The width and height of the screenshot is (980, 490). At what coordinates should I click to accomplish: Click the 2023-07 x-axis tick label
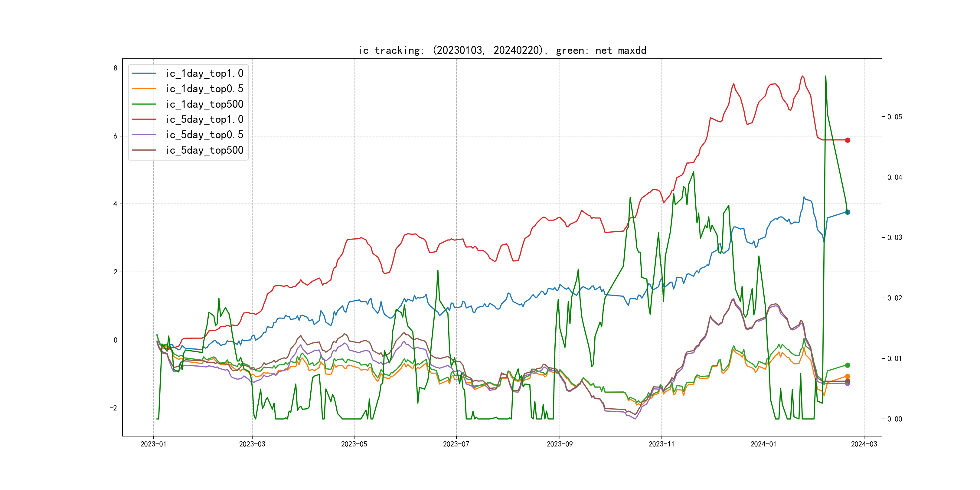coord(456,444)
